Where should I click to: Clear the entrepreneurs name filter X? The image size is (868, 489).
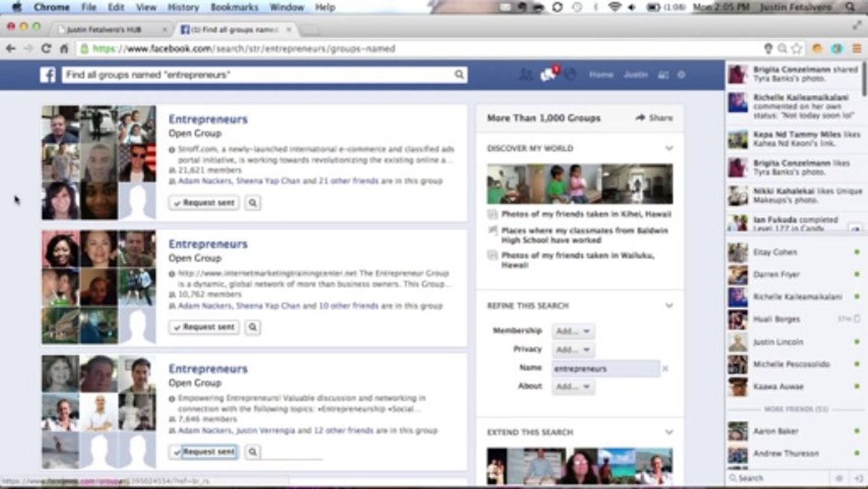coord(665,369)
